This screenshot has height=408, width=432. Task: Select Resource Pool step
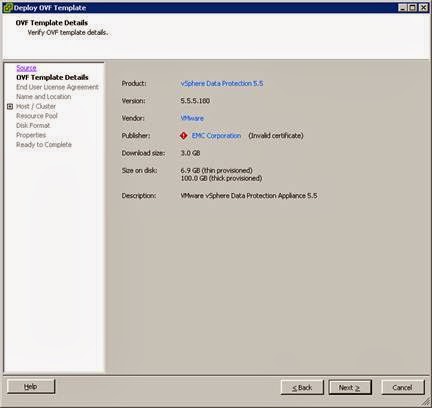37,116
